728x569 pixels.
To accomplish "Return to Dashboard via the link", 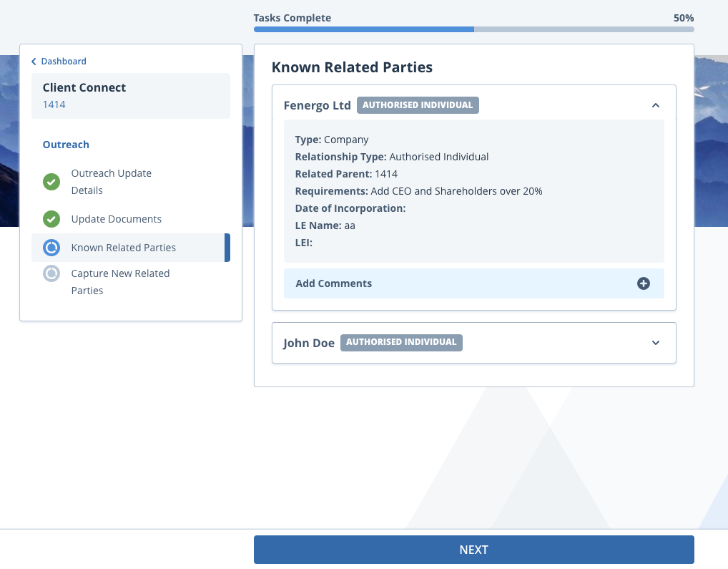I will tap(63, 62).
